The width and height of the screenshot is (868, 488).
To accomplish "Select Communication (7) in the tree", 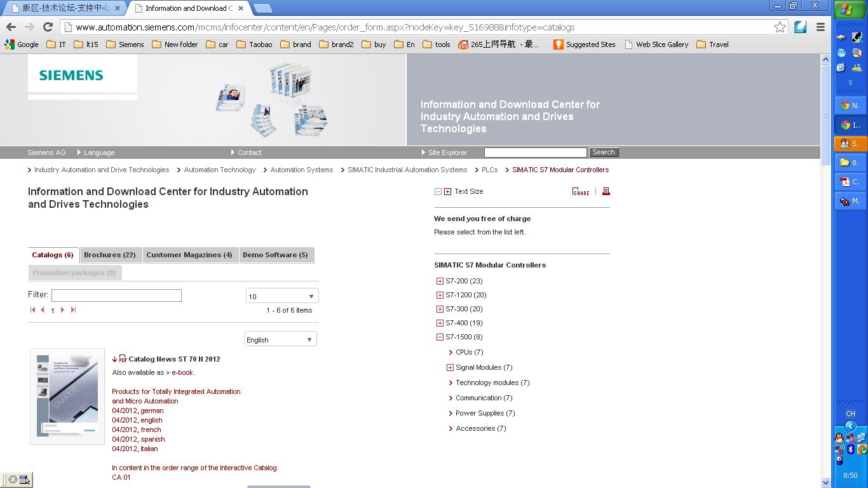I will tap(484, 398).
